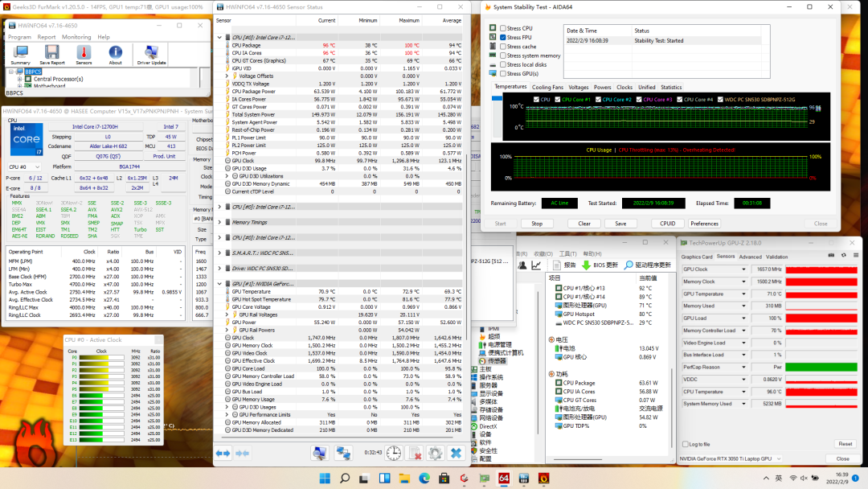Uncheck the Stress FPU checkbox
The width and height of the screenshot is (868, 489).
[503, 38]
